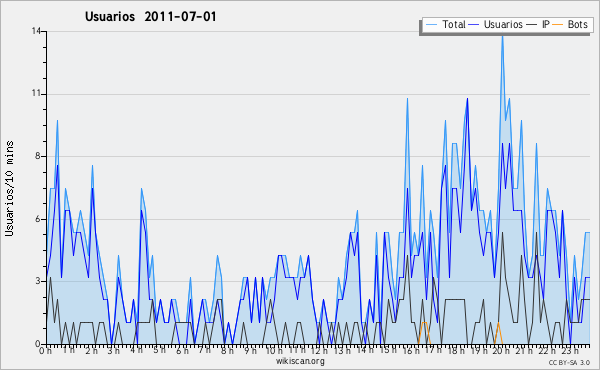The width and height of the screenshot is (600, 370).
Task: Click the wikiscan.org label below the chart
Action: point(300,361)
